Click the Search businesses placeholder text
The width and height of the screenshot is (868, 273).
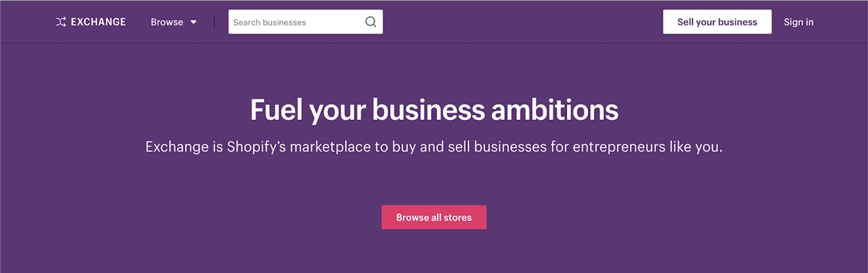(x=269, y=22)
